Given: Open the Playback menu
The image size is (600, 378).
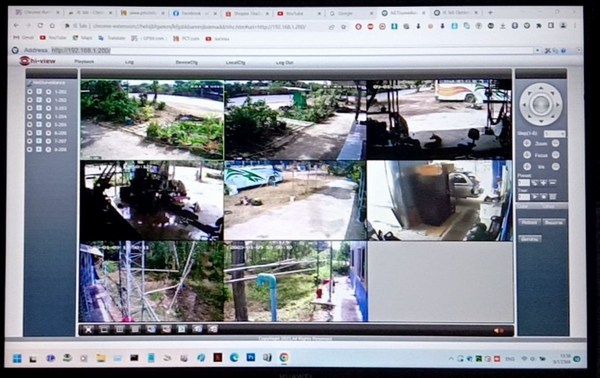Looking at the screenshot, I should pyautogui.click(x=84, y=62).
